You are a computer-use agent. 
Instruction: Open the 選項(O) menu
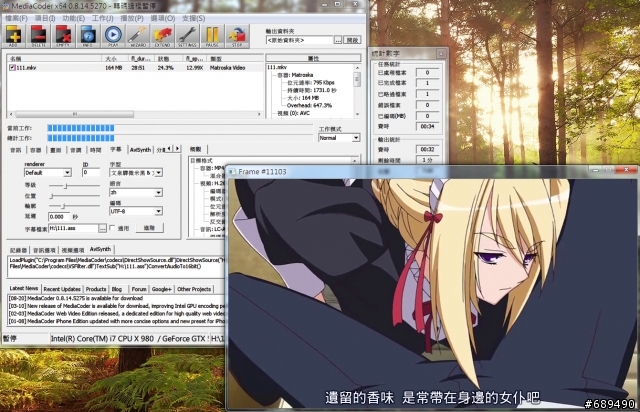162,18
